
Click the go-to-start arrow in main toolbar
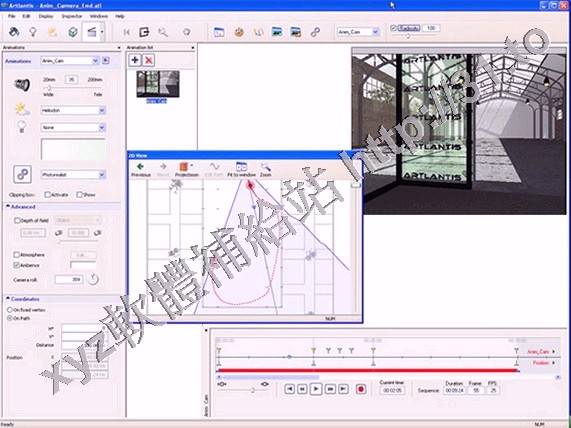126,32
